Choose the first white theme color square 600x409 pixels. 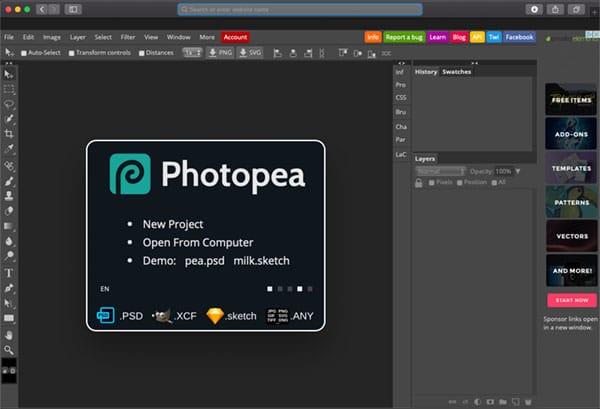tap(270, 289)
